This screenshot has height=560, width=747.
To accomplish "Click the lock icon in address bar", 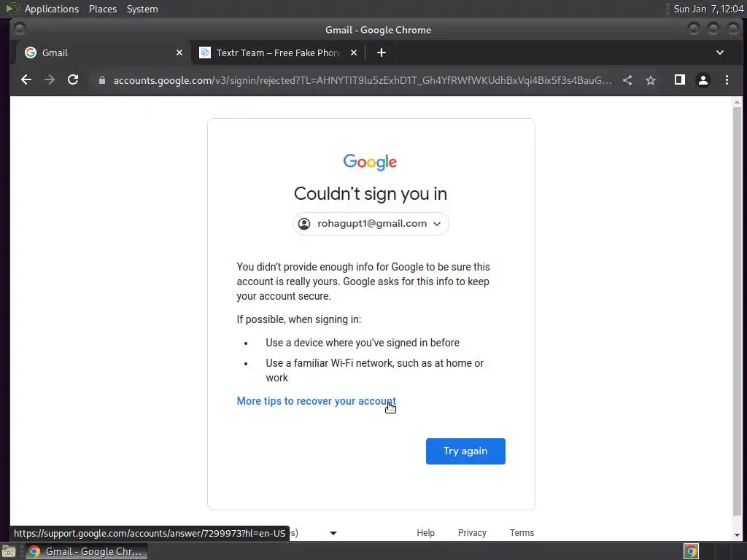I will click(102, 80).
